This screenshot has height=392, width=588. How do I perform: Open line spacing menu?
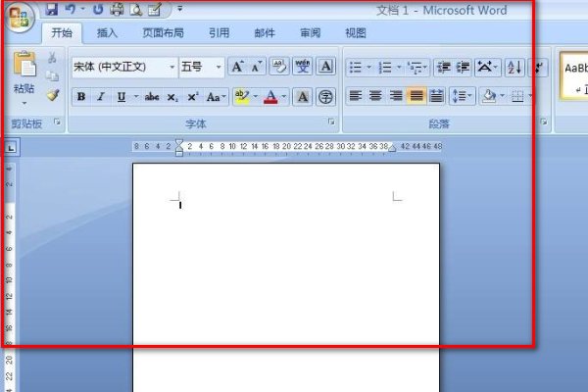tap(463, 96)
